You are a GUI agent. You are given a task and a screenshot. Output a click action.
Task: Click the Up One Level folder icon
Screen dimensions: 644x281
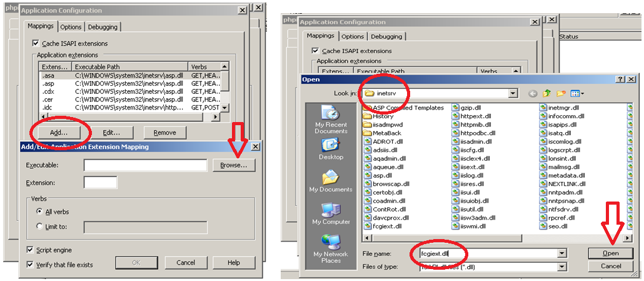pyautogui.click(x=548, y=93)
